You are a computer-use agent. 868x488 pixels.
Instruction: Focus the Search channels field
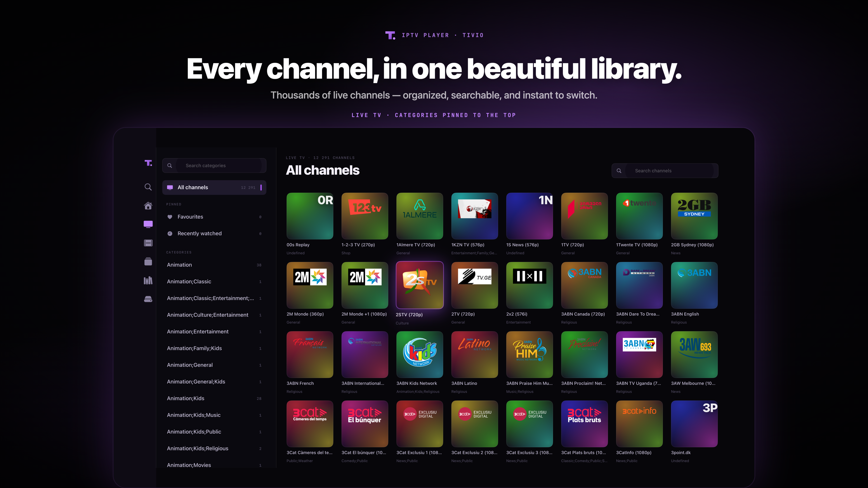point(665,171)
